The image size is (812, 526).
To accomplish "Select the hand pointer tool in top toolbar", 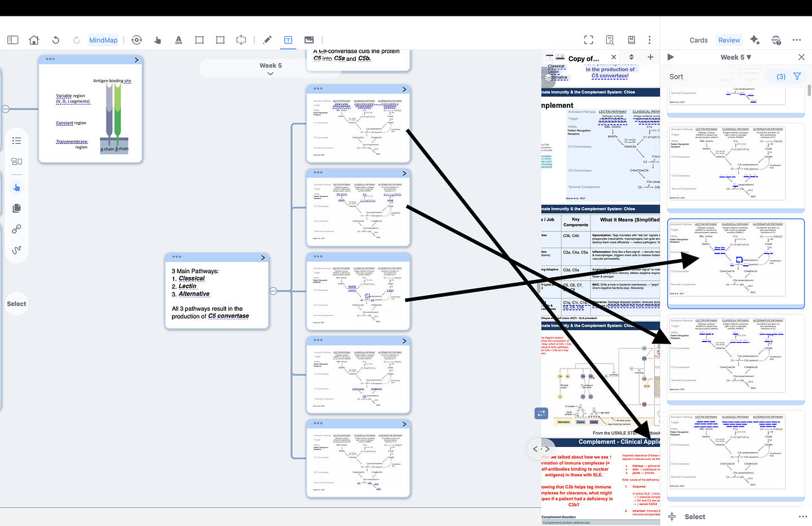I will pyautogui.click(x=157, y=40).
